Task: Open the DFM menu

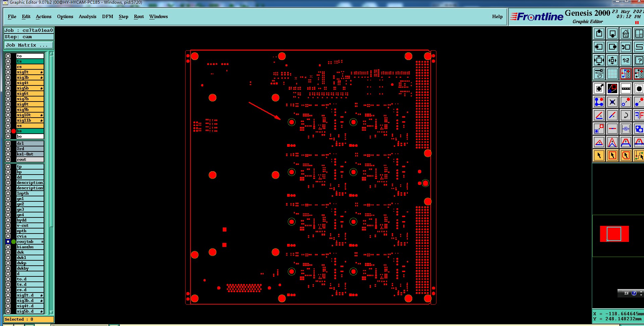Action: [x=108, y=16]
